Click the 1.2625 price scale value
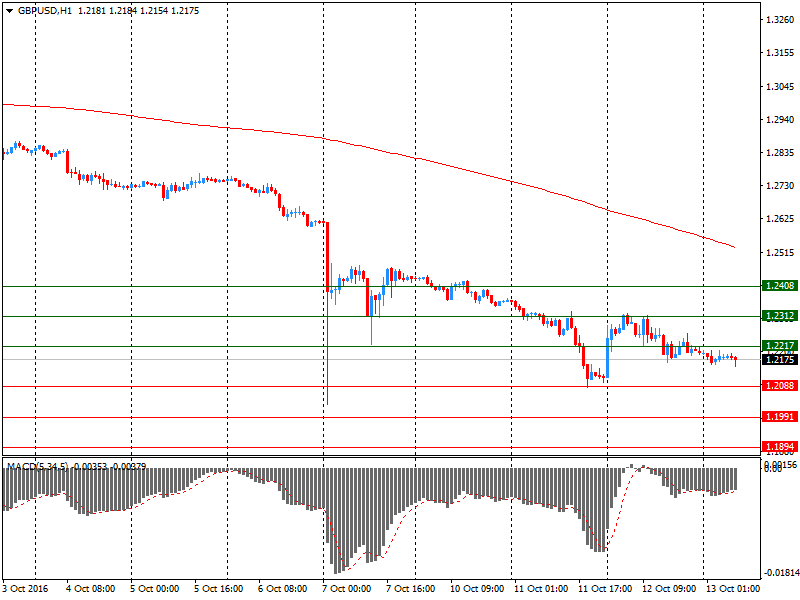The width and height of the screenshot is (800, 600). tap(780, 219)
